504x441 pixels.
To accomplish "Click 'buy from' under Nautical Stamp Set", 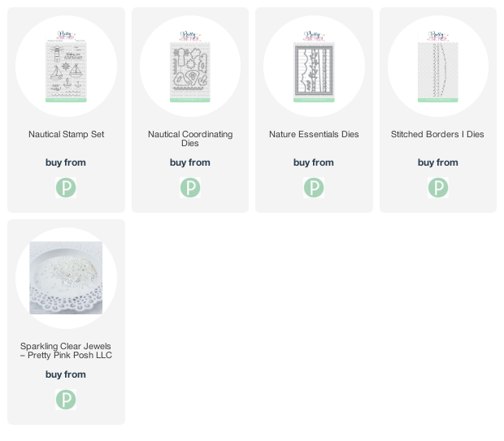I will 66,162.
